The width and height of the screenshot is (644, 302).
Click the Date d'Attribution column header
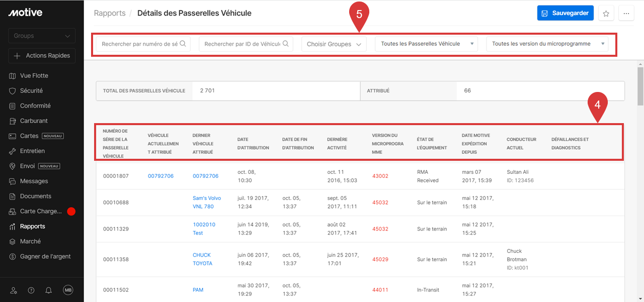click(x=253, y=143)
